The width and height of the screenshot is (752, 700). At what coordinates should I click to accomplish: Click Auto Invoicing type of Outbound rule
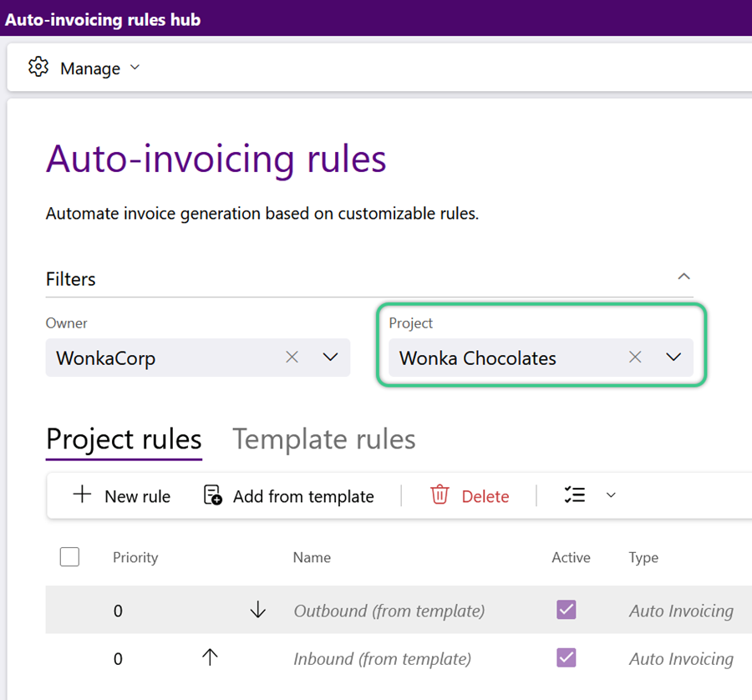pos(682,611)
